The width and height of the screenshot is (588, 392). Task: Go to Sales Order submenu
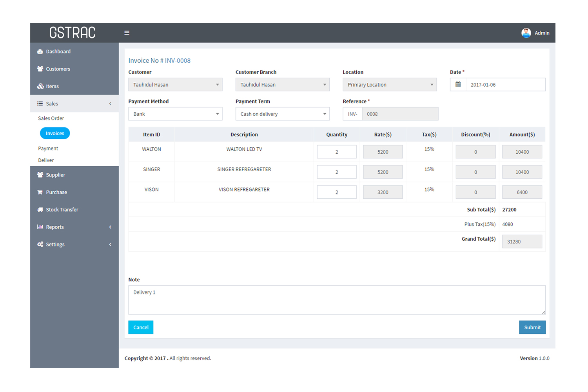pos(51,118)
